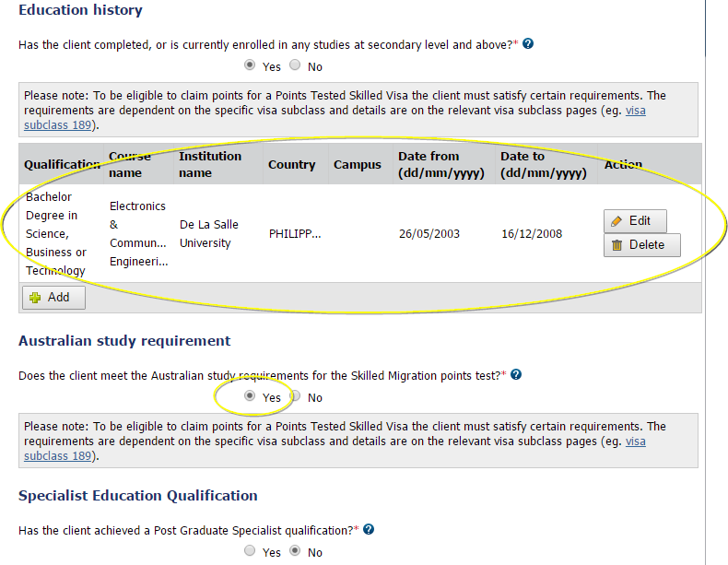Choose Yes for Australian study requirements
Viewport: 728px width, 565px height.
pos(250,397)
